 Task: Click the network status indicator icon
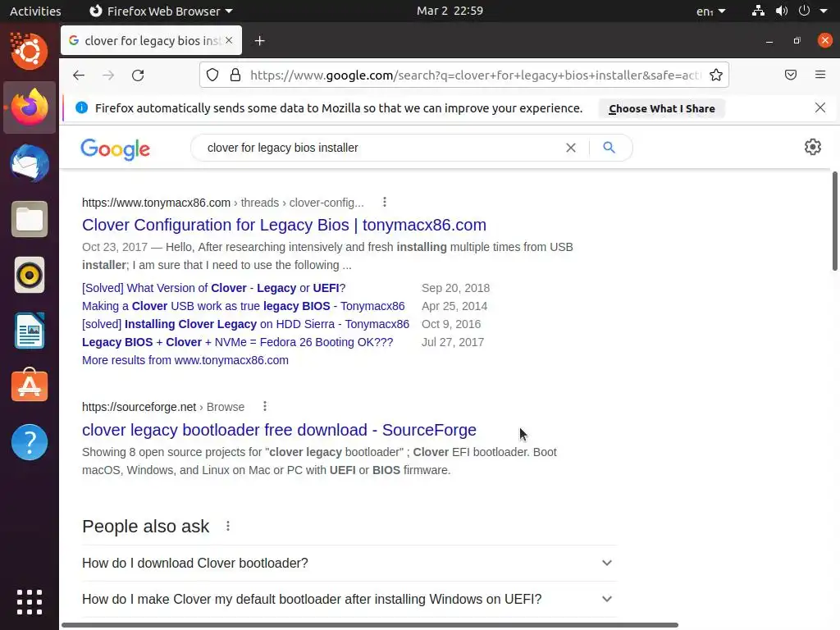pos(758,11)
